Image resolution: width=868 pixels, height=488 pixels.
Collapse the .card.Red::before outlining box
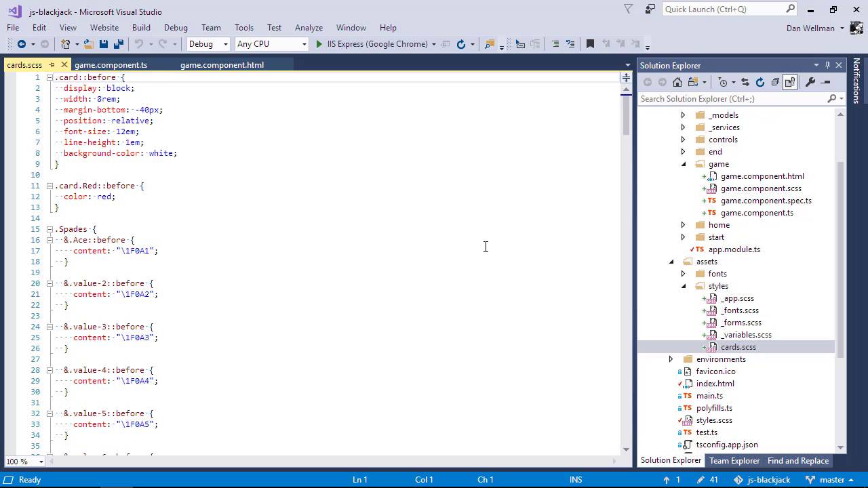pyautogui.click(x=50, y=186)
